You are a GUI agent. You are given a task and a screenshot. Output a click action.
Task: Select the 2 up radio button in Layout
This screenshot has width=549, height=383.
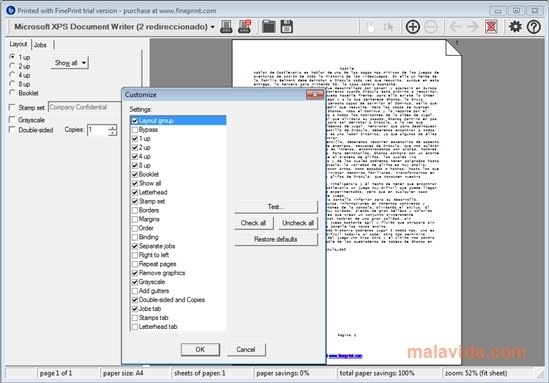tap(12, 66)
